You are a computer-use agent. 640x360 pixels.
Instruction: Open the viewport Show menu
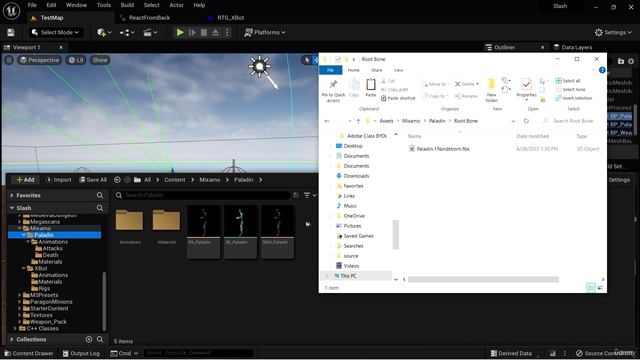100,60
